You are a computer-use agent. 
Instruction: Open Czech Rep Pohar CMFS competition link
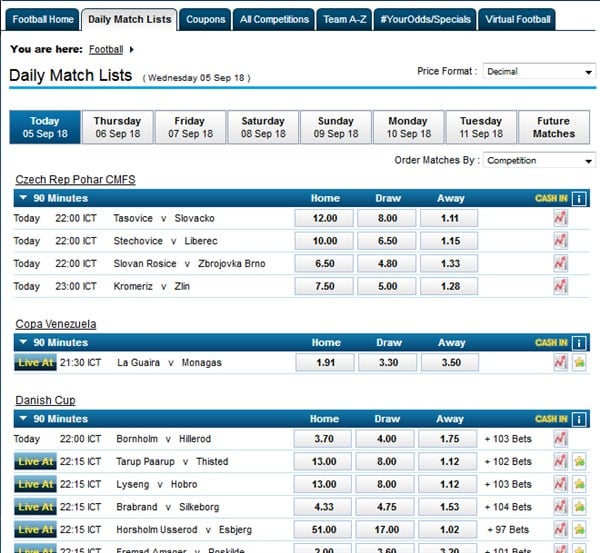[75, 179]
